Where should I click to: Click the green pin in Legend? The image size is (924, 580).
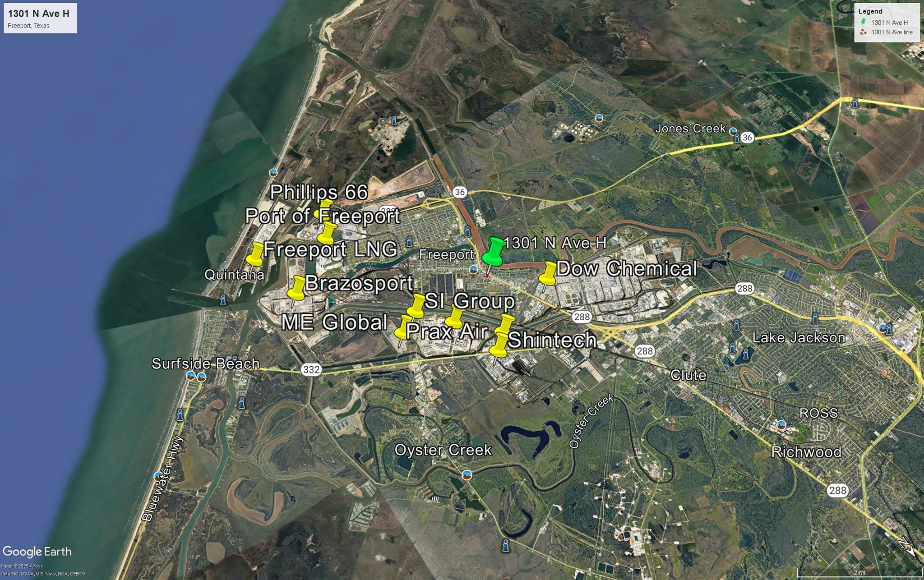(863, 22)
